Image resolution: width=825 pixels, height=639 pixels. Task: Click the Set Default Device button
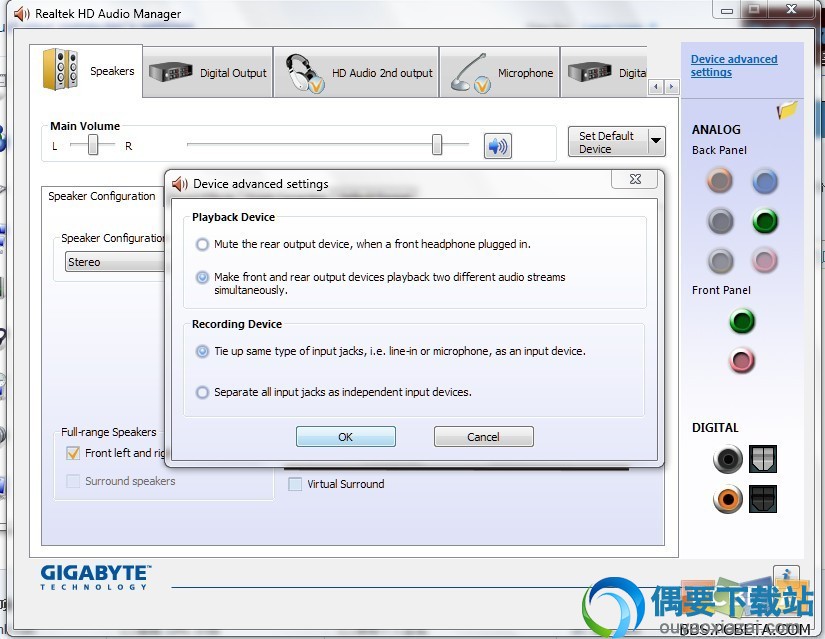coord(608,142)
